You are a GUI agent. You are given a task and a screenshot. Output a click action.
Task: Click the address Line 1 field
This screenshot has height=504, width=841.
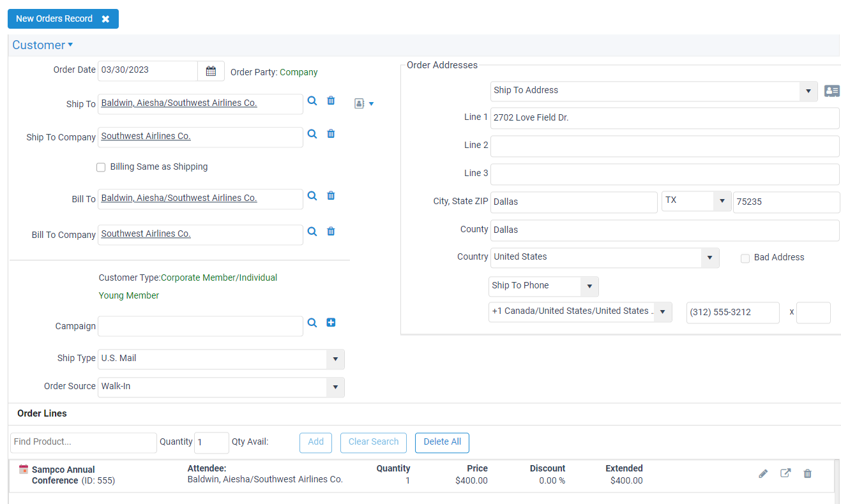click(665, 118)
